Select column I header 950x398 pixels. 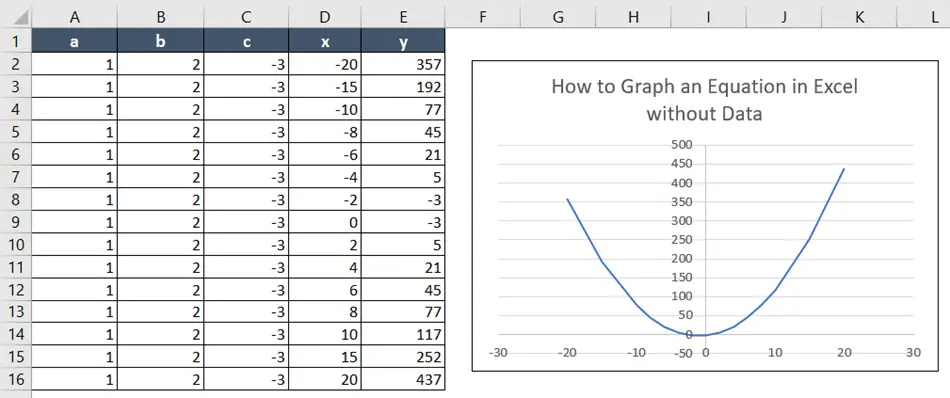pyautogui.click(x=708, y=18)
